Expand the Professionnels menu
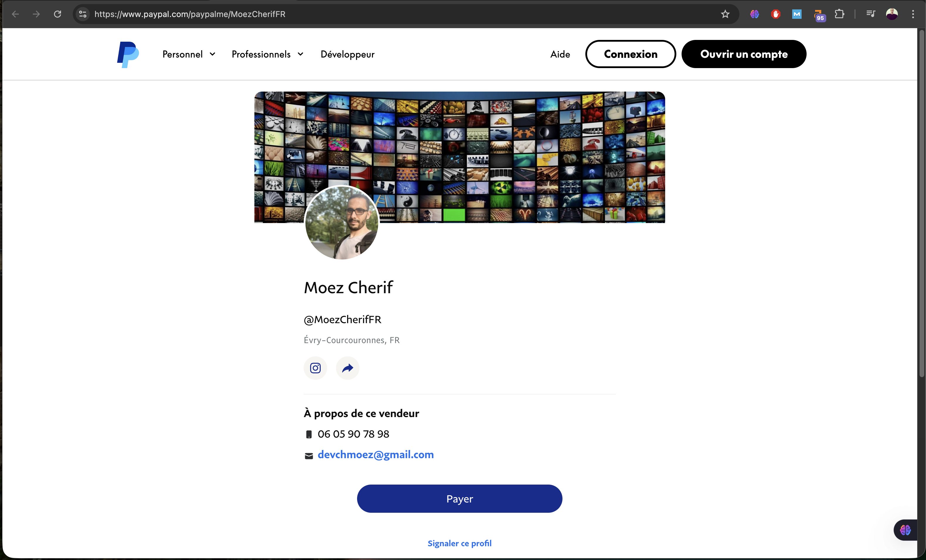Screen dimensions: 926x560 (267, 54)
